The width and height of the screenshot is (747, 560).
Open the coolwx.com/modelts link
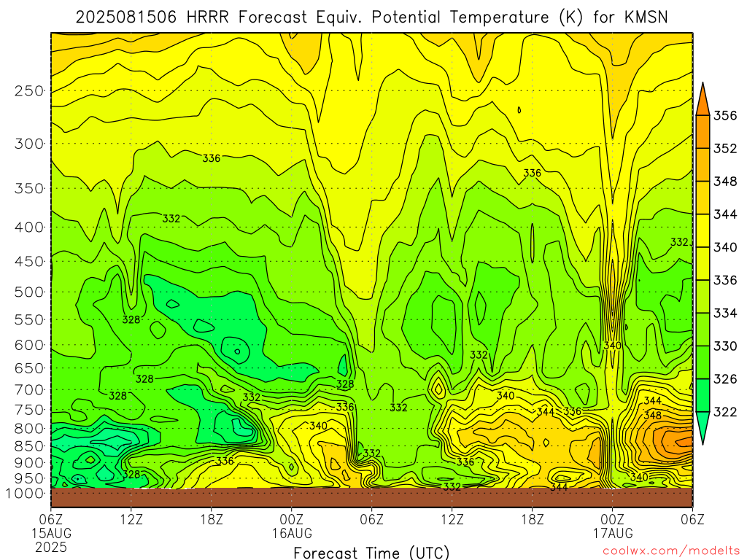pyautogui.click(x=671, y=551)
